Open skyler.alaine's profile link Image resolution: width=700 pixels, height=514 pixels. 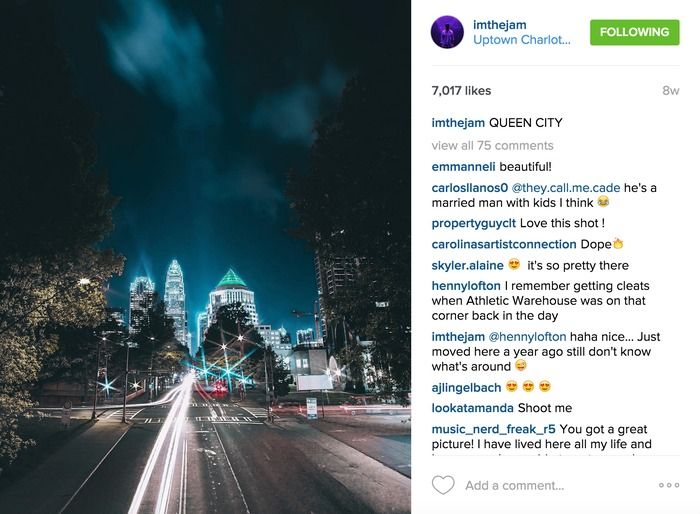click(467, 265)
